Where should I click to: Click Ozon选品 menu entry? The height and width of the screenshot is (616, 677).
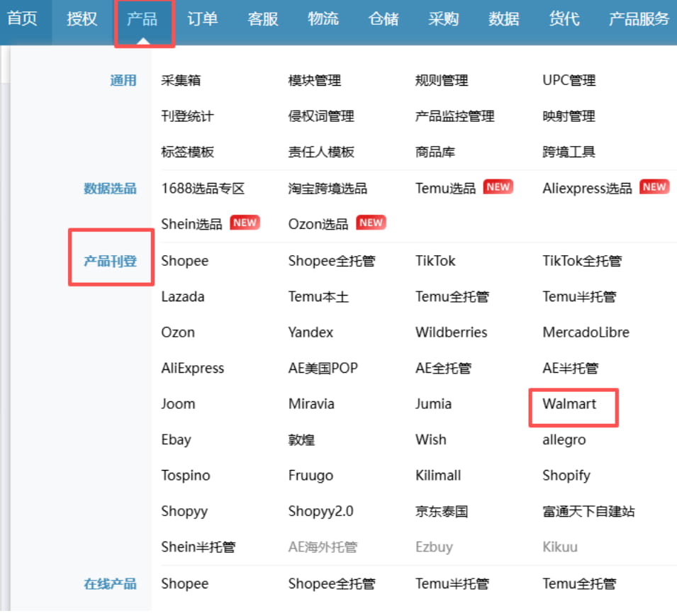click(x=318, y=224)
